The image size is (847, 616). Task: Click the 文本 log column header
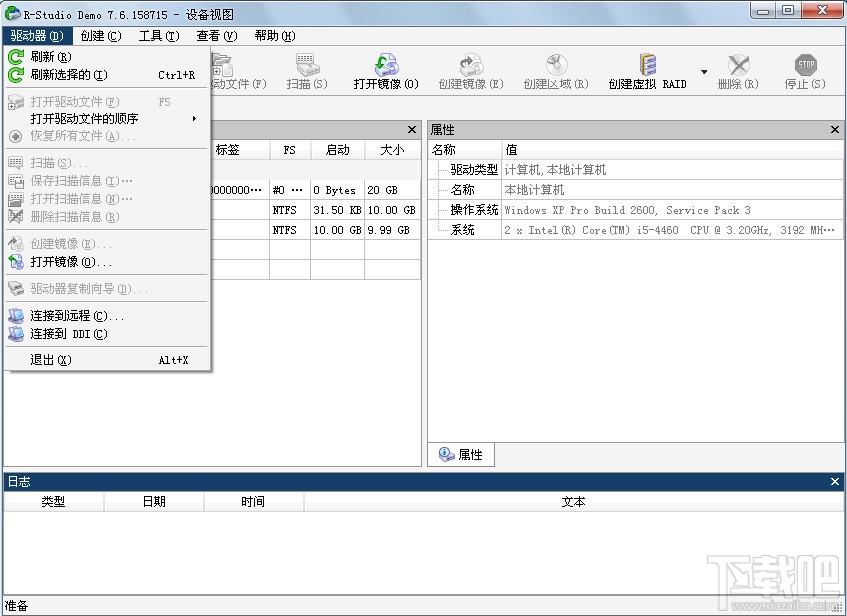click(x=573, y=501)
